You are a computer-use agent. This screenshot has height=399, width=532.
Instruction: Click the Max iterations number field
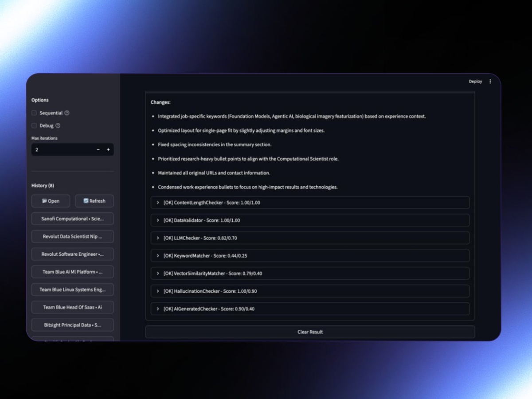tap(62, 150)
